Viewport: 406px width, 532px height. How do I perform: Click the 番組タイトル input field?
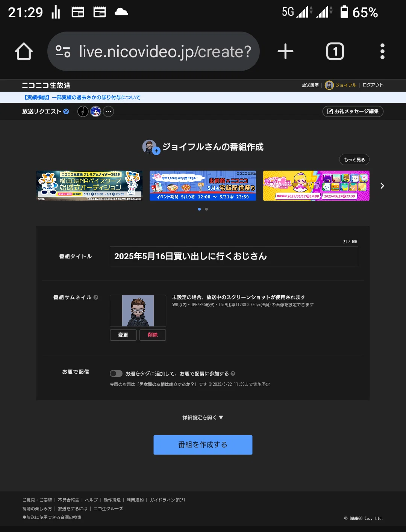tap(234, 256)
